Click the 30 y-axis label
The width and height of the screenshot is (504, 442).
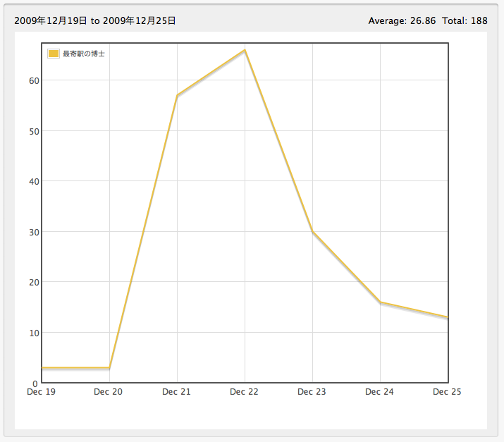click(x=33, y=232)
